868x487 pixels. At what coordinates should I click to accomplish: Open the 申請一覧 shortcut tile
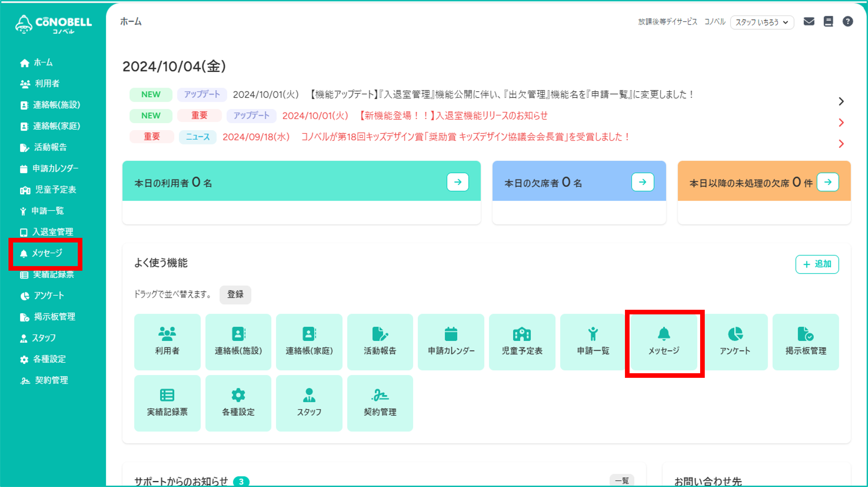[x=593, y=342]
